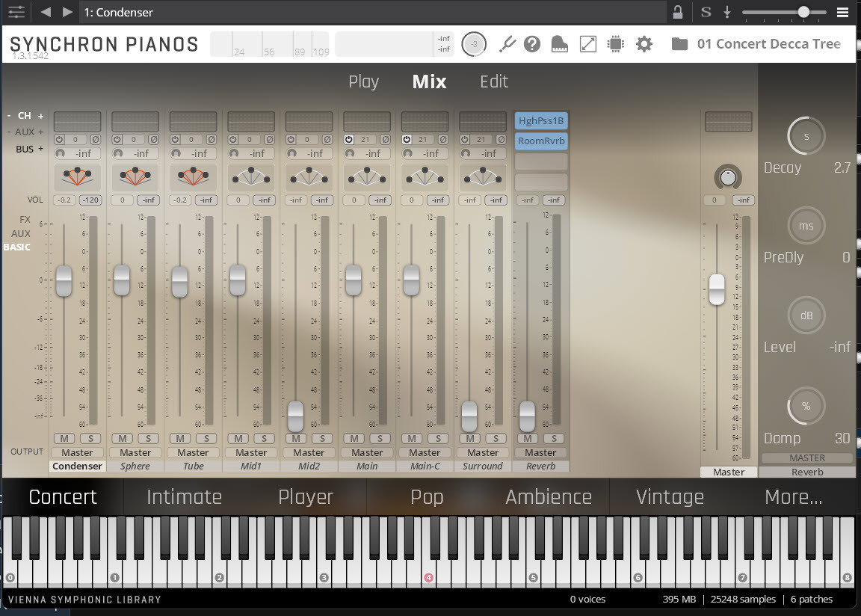Switch to the Edit tab
This screenshot has width=861, height=616.
coord(493,81)
